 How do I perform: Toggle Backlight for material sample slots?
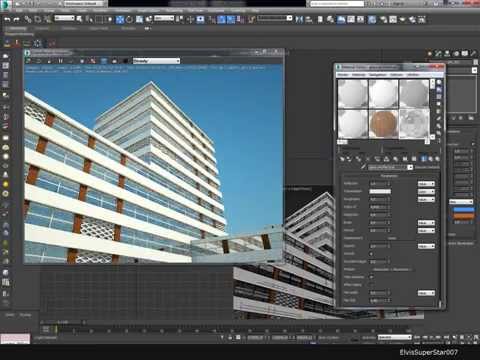click(439, 89)
